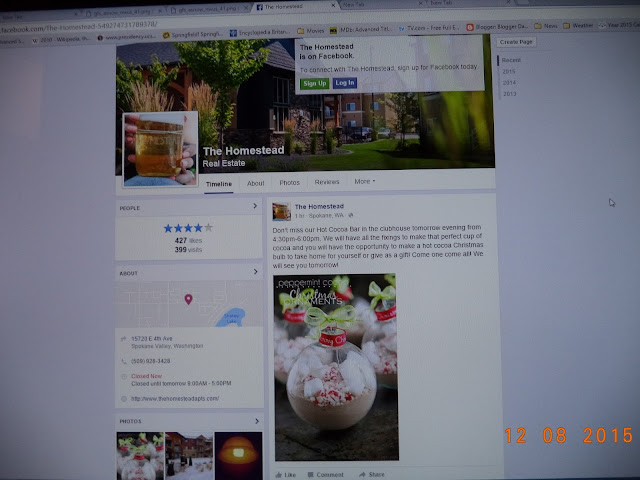Click The Homestead page title on cover

(243, 151)
